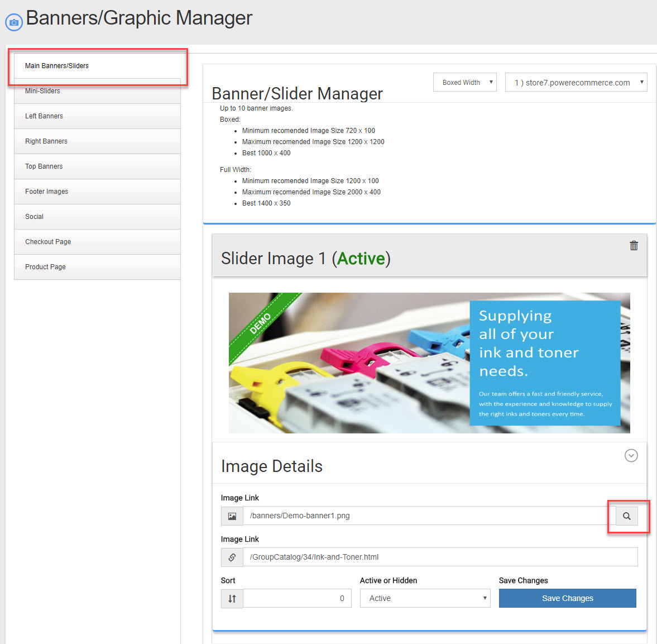The image size is (657, 644).
Task: Open the store7.powerecommerce.com store selector
Action: click(576, 83)
